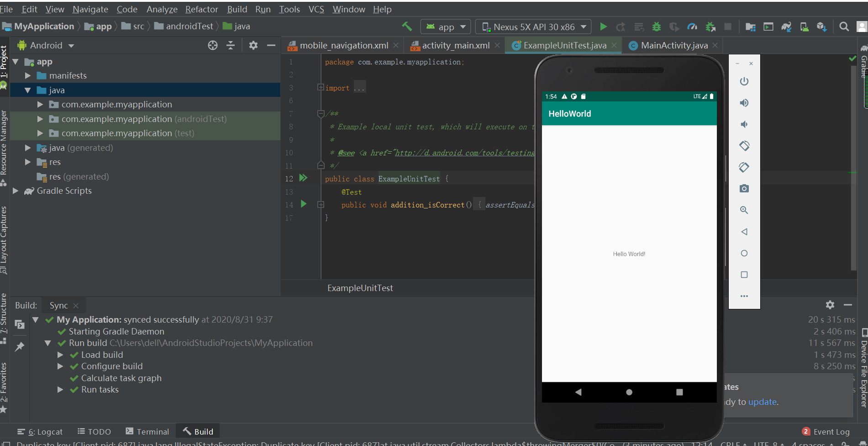Click the hammer Make Project icon
This screenshot has width=868, height=446.
[407, 27]
